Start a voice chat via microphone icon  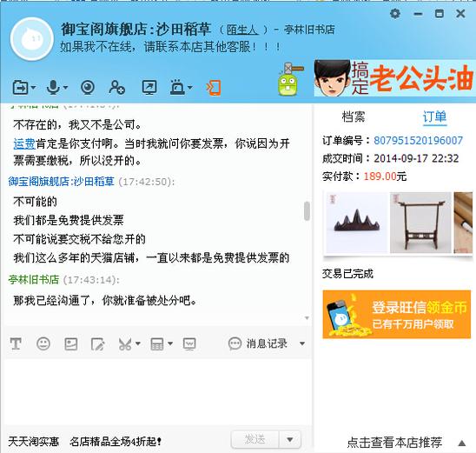(53, 88)
